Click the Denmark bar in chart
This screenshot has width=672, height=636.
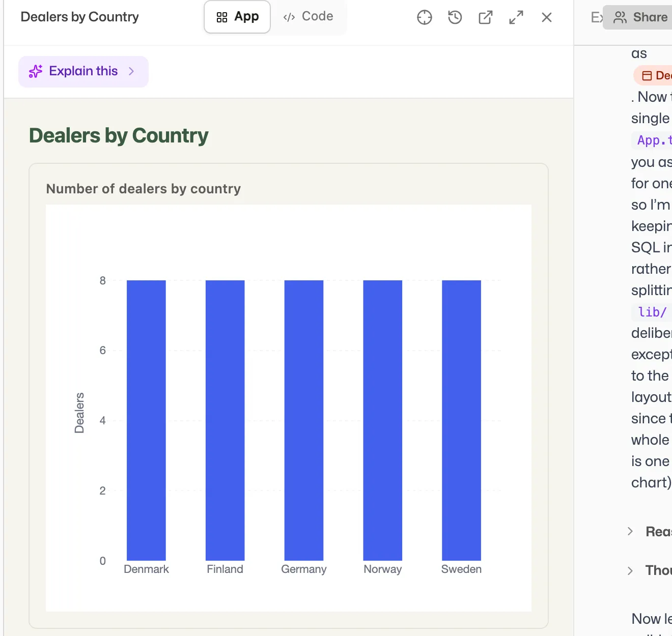pos(146,420)
